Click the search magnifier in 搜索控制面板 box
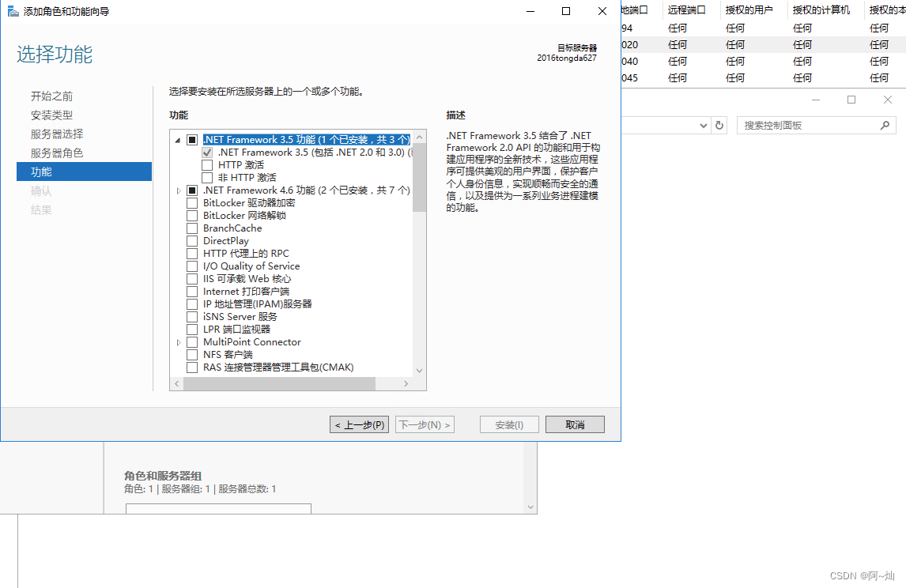Image resolution: width=906 pixels, height=588 pixels. click(885, 125)
